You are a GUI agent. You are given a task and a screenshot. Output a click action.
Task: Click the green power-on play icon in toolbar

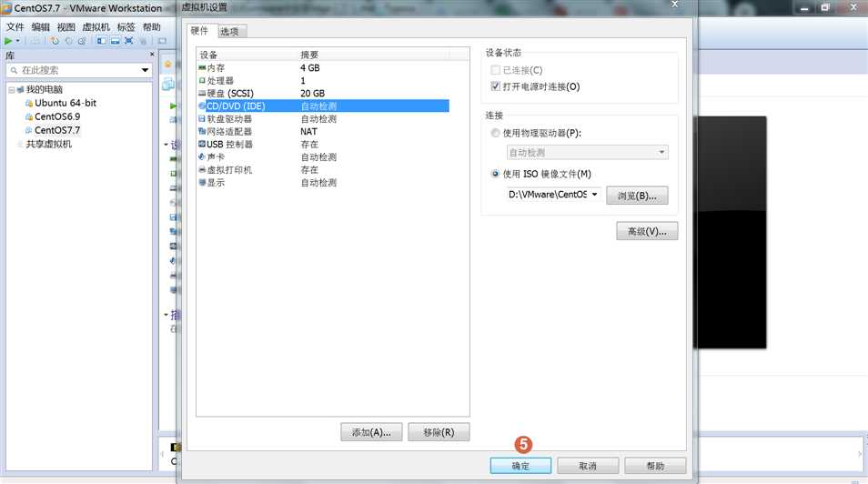point(8,41)
